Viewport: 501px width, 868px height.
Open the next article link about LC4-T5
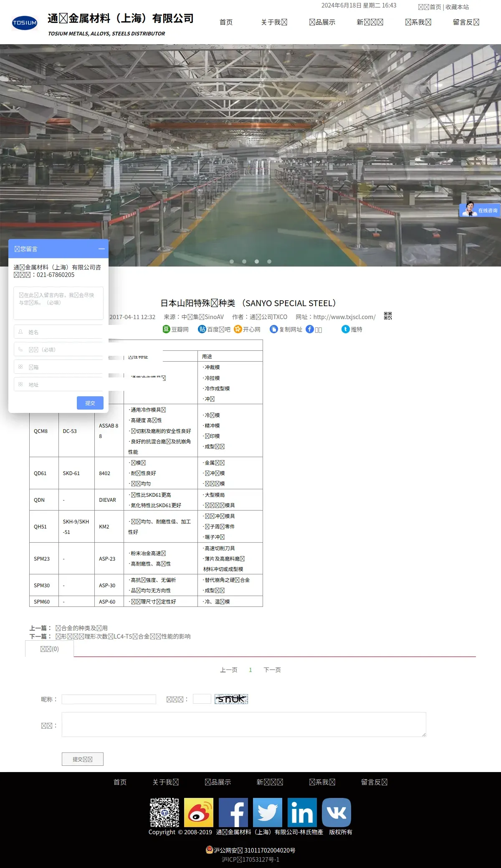point(123,637)
